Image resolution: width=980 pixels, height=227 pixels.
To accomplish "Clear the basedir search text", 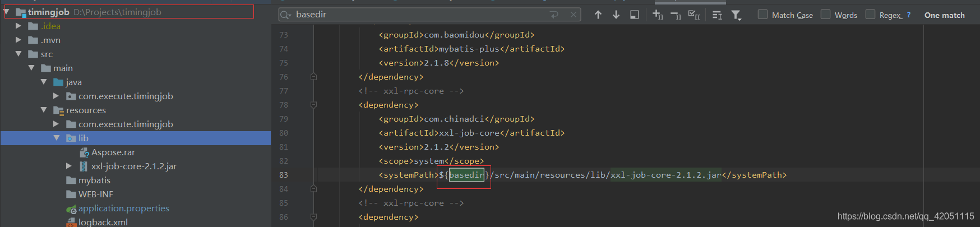I will point(574,15).
